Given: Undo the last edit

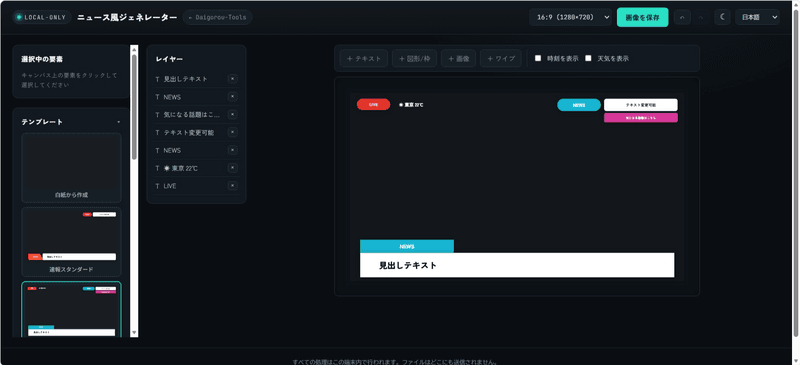Looking at the screenshot, I should pyautogui.click(x=682, y=17).
